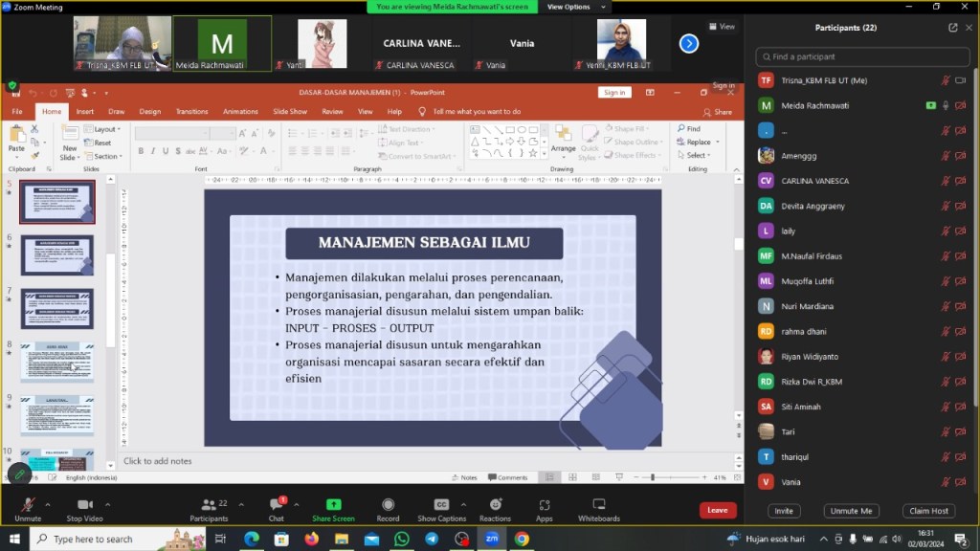
Task: Start recording with the Record icon
Action: tap(388, 507)
